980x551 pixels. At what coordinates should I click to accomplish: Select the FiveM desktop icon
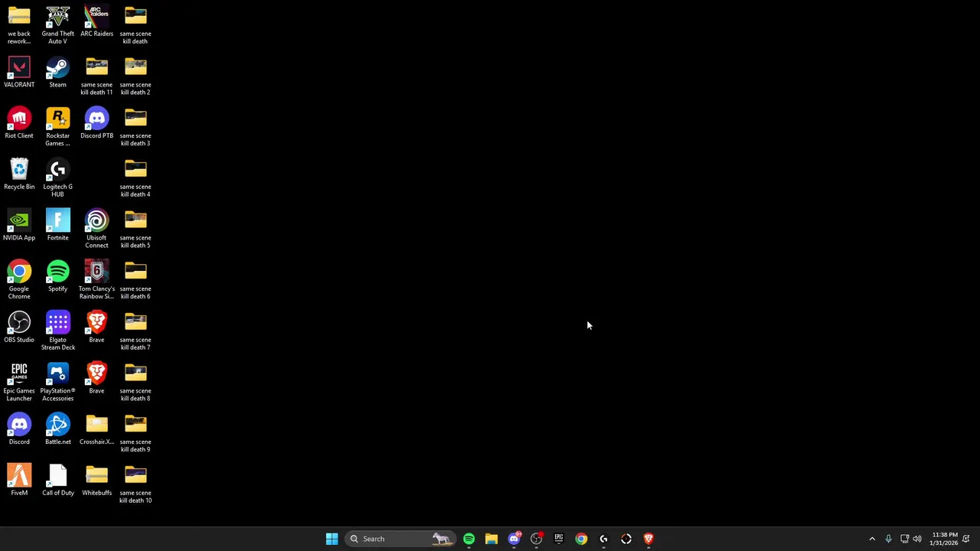coord(19,481)
